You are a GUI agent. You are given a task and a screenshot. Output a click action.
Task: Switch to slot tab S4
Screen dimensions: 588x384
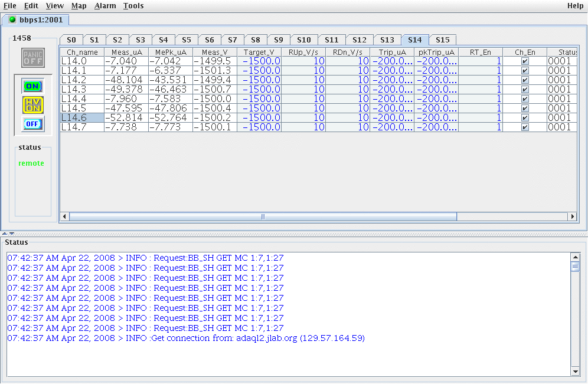click(x=164, y=40)
